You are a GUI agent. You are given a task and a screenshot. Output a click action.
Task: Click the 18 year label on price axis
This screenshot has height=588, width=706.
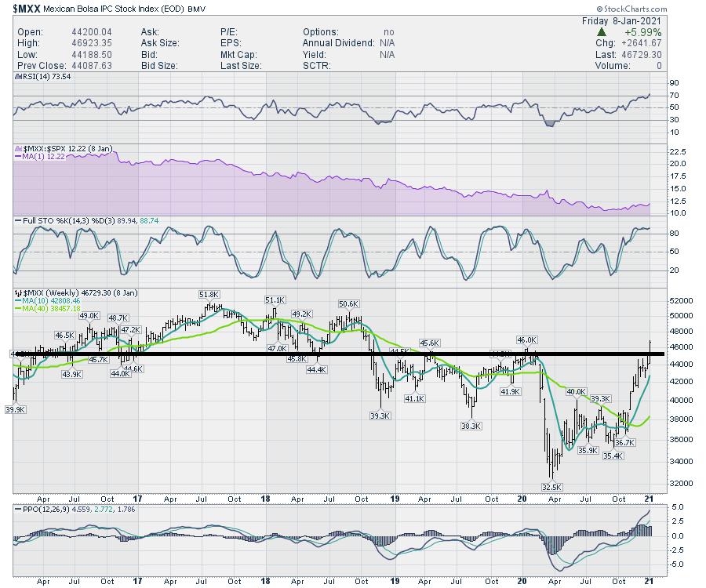[266, 499]
